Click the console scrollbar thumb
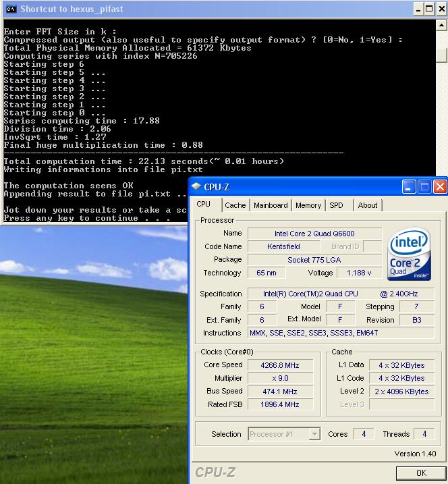 [x=441, y=54]
